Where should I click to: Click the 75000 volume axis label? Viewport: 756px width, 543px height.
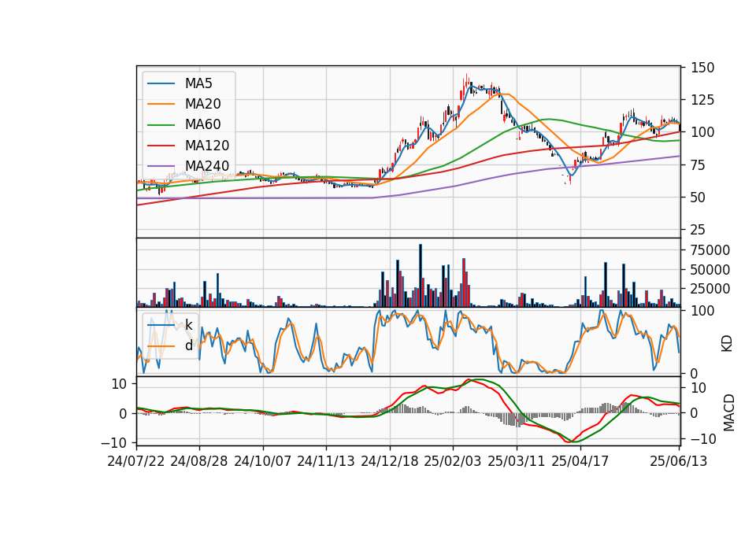pyautogui.click(x=710, y=250)
